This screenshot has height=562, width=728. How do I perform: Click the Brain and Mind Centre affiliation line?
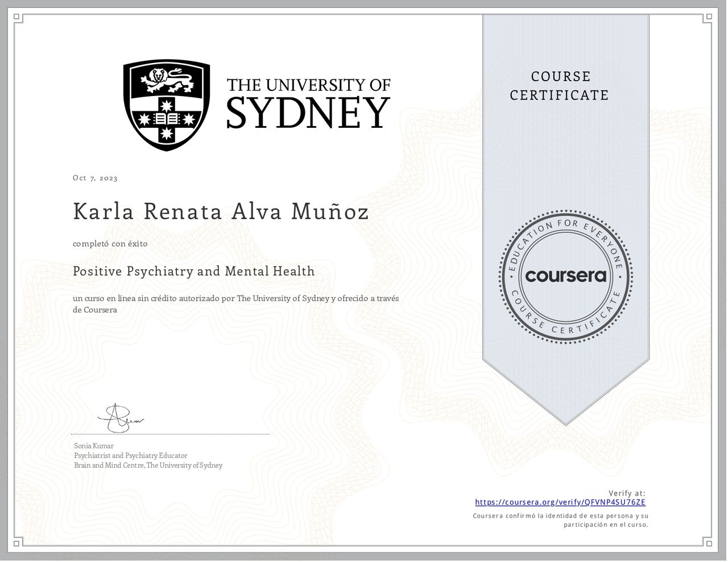[148, 465]
